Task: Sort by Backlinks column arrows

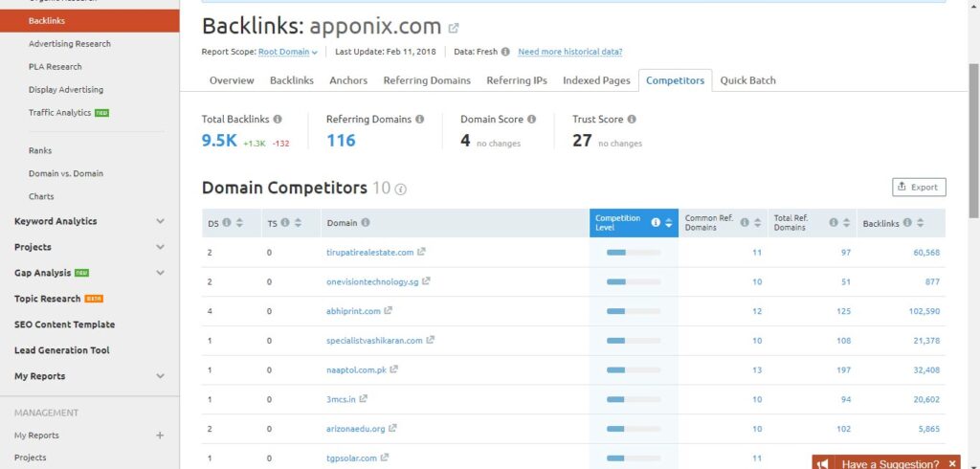Action: point(920,223)
